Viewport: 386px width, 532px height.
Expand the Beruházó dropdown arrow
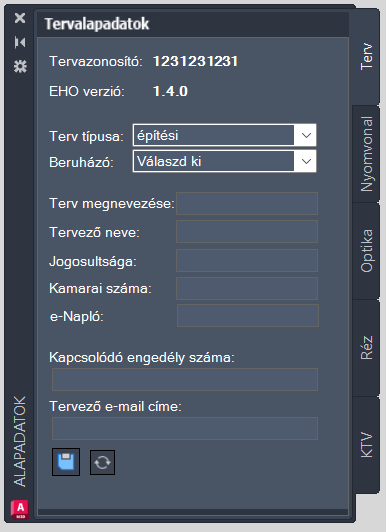click(306, 161)
